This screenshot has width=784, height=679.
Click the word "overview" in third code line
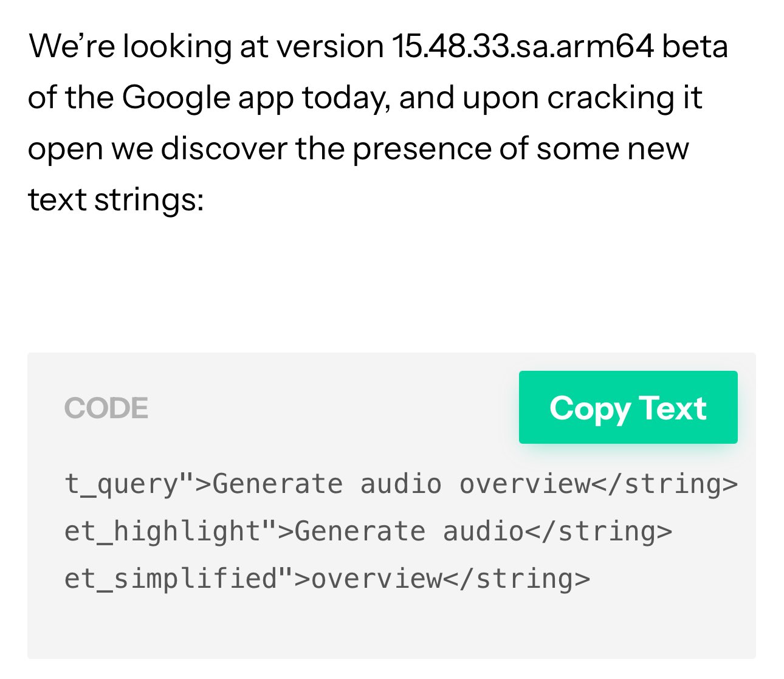[x=377, y=578]
